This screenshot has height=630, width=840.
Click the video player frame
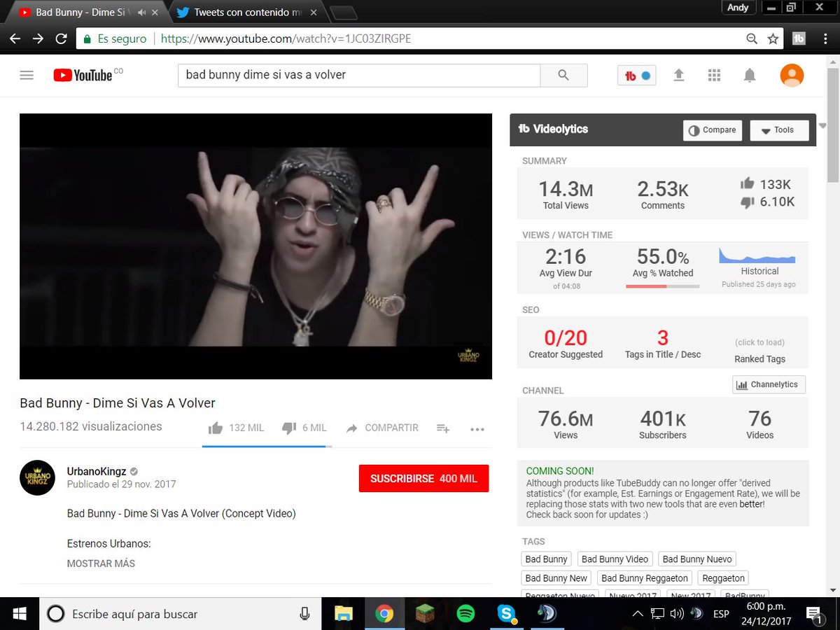pos(255,246)
